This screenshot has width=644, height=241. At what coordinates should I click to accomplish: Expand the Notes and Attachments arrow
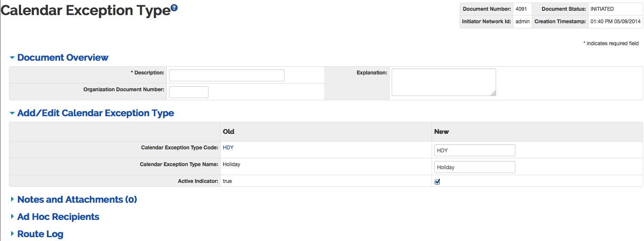tap(12, 199)
